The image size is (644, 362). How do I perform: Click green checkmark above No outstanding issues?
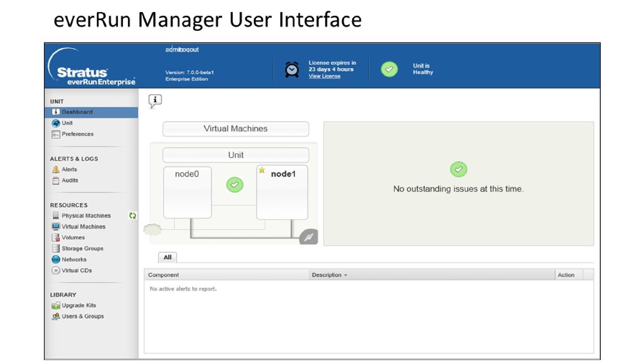(459, 169)
